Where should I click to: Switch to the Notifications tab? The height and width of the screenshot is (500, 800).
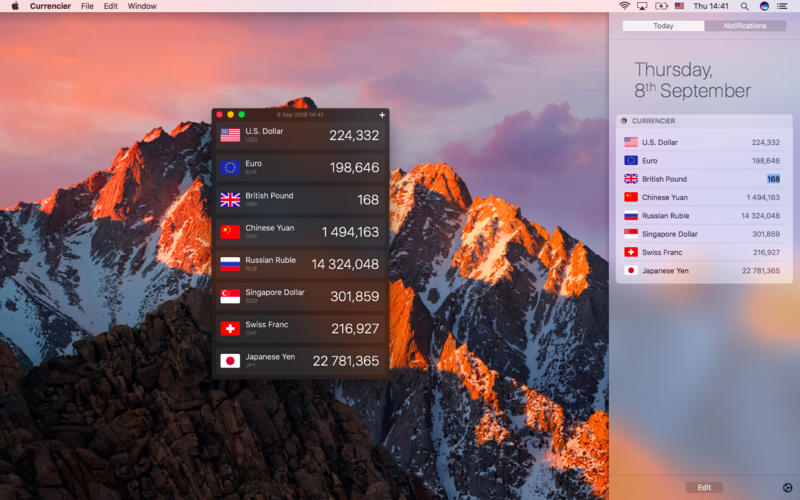point(744,26)
